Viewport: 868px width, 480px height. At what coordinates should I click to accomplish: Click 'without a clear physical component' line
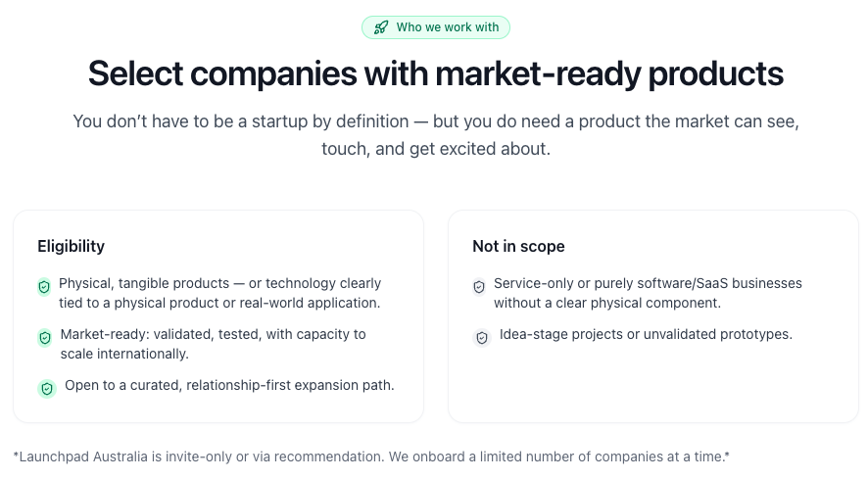(x=607, y=303)
